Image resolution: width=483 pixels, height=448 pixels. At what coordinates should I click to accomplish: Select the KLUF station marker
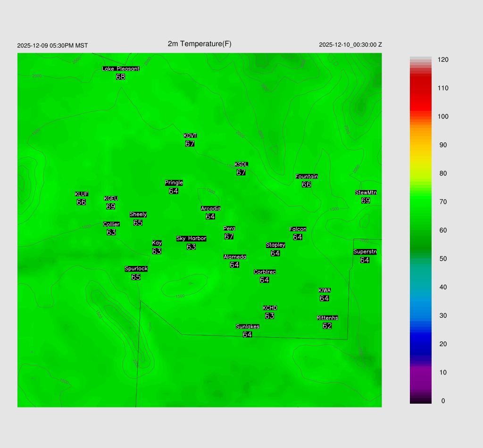[x=82, y=199]
